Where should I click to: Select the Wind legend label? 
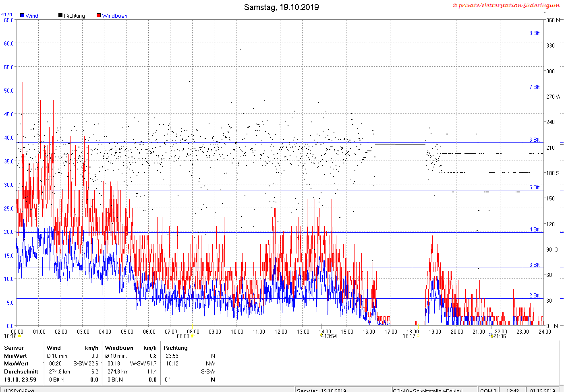(32, 16)
